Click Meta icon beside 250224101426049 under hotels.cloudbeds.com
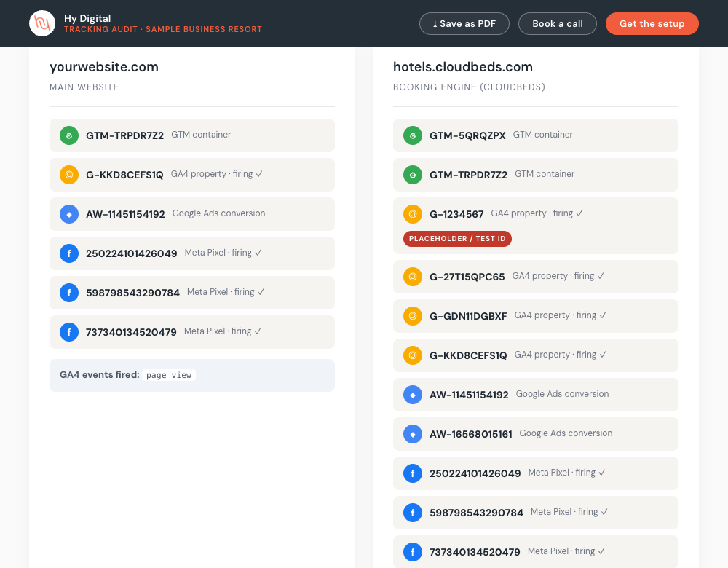Viewport: 728px width, 568px height. tap(413, 473)
